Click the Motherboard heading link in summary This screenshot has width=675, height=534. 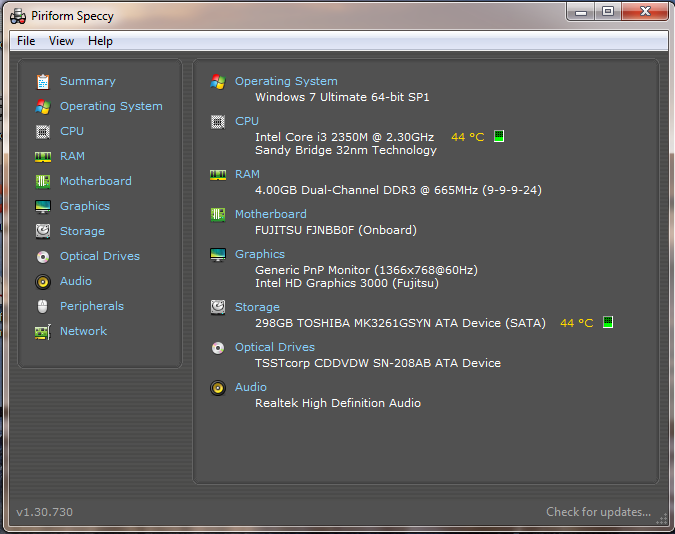tap(271, 214)
